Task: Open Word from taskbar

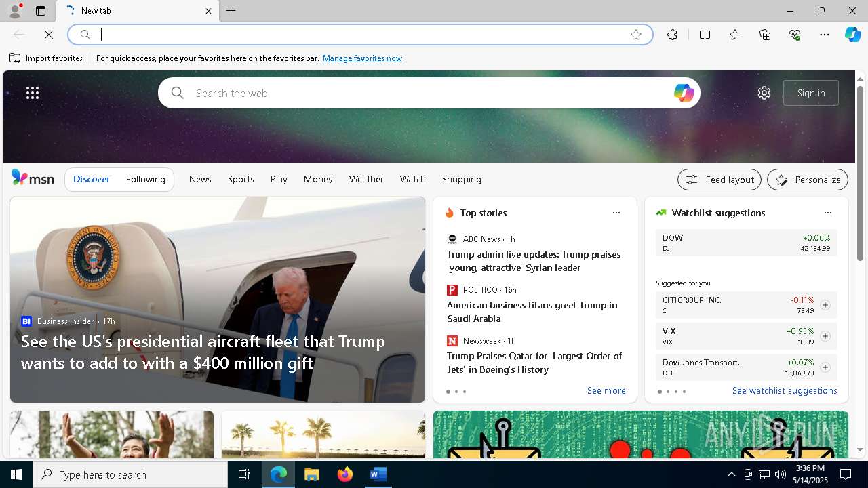Action: (x=378, y=474)
